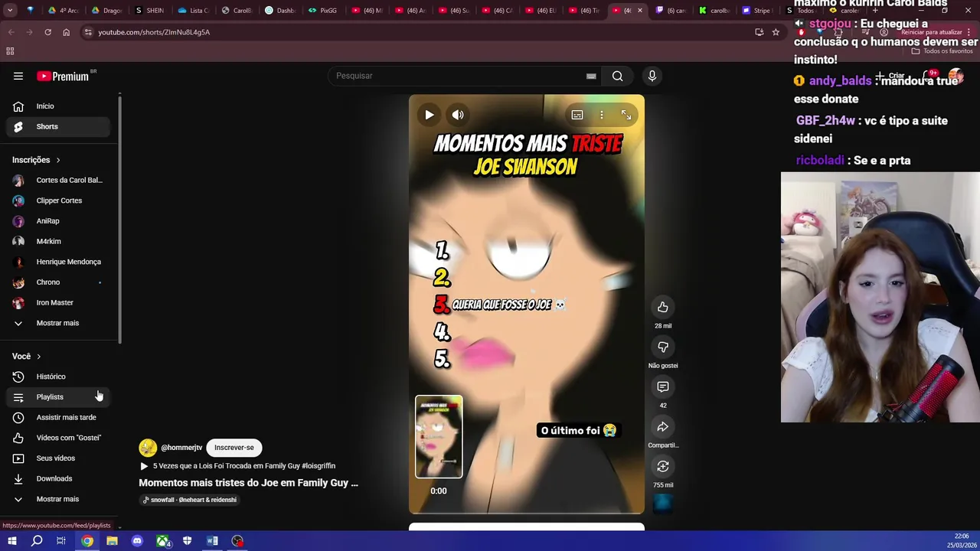This screenshot has height=551, width=980.
Task: Open the snowfall sound attribution link
Action: click(190, 500)
